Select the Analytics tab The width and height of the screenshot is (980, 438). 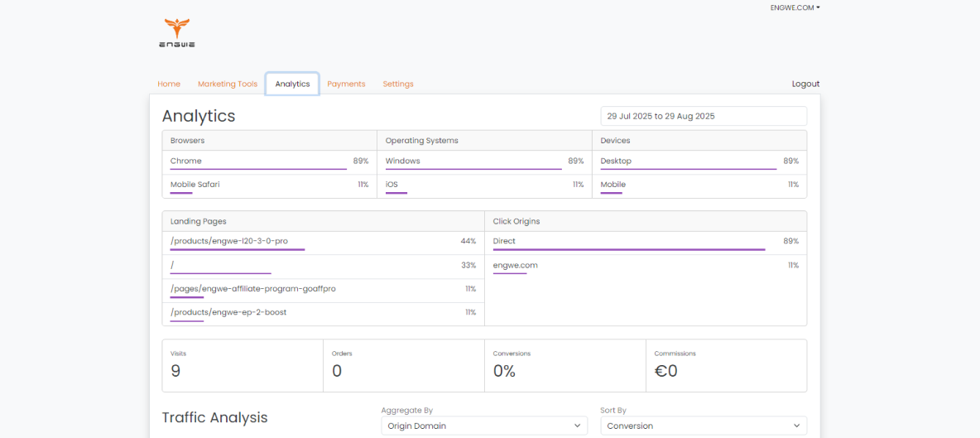point(292,84)
